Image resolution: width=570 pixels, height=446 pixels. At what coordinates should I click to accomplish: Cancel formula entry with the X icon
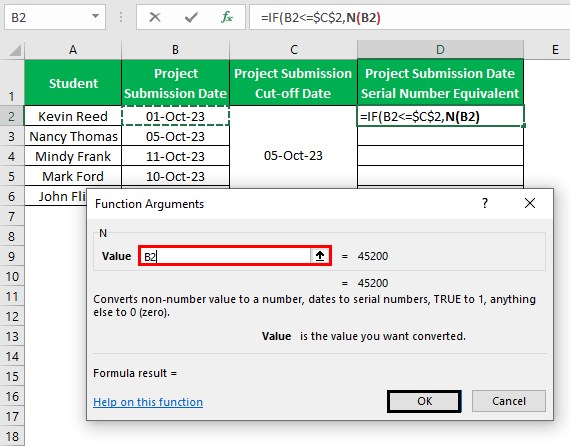pyautogui.click(x=155, y=17)
